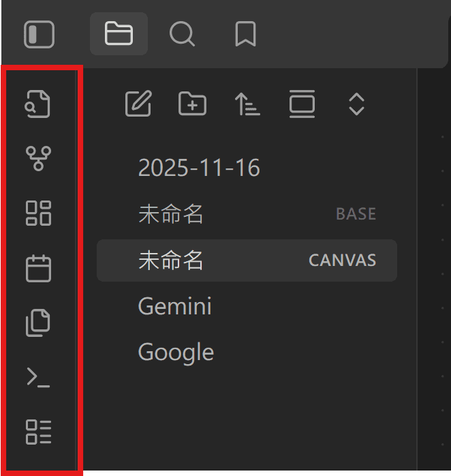Click the new base icon in ribbon

coord(38,432)
